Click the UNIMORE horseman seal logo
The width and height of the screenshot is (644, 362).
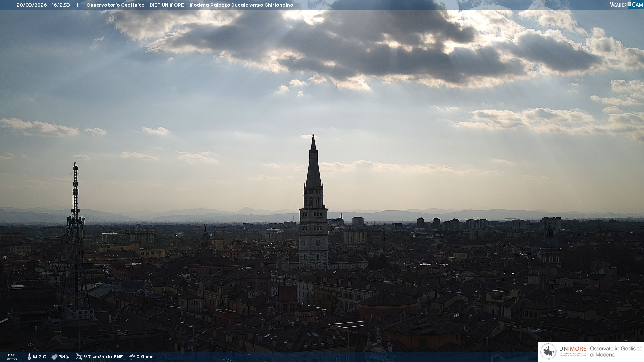548,352
